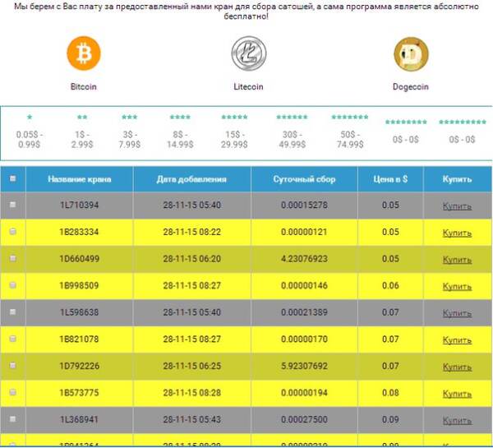Image resolution: width=493 pixels, height=448 pixels.
Task: Click the Bitcoin text label
Action: coord(83,86)
